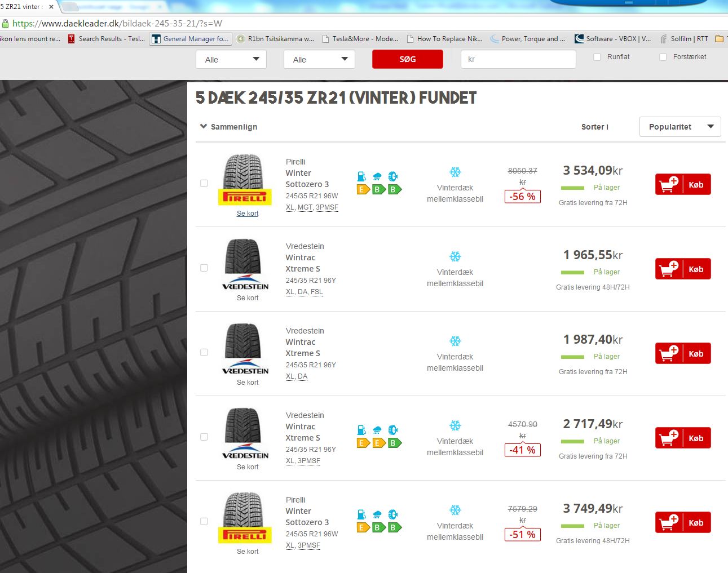This screenshot has width=728, height=573.
Task: Click snowflake icon in Pirelli 3 749,49kr row
Action: [x=455, y=510]
